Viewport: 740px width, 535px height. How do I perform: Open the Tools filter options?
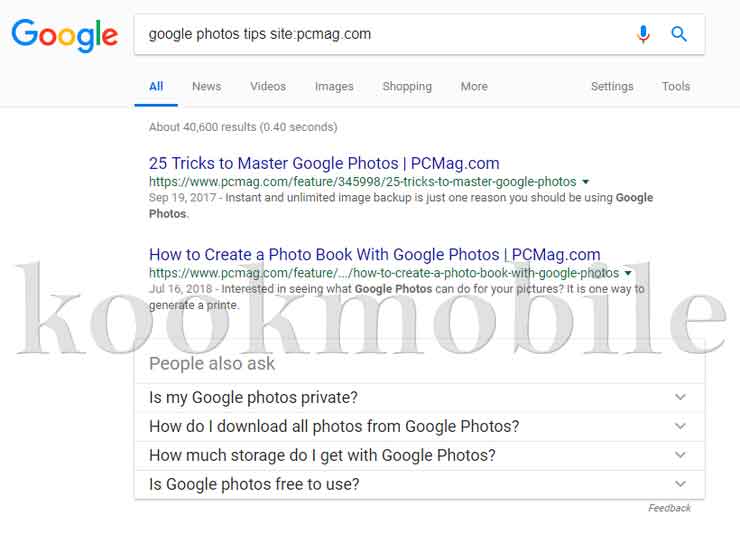click(676, 86)
